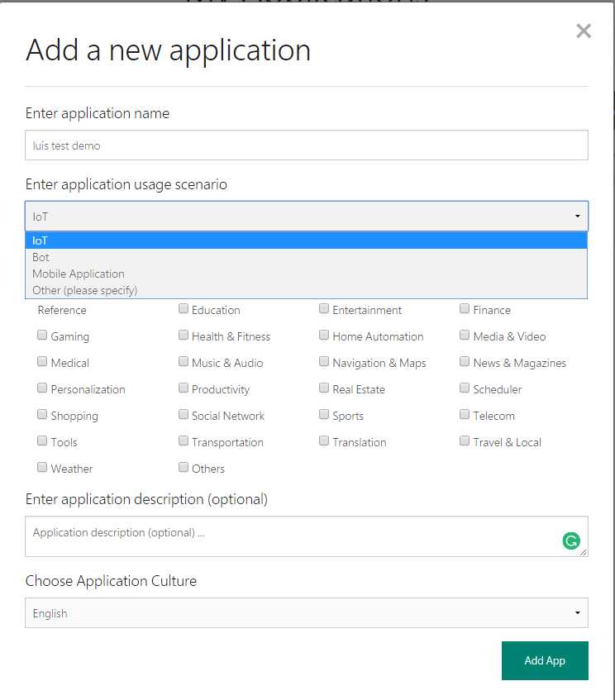
Task: Check the Entertainment checkbox
Action: tap(324, 308)
